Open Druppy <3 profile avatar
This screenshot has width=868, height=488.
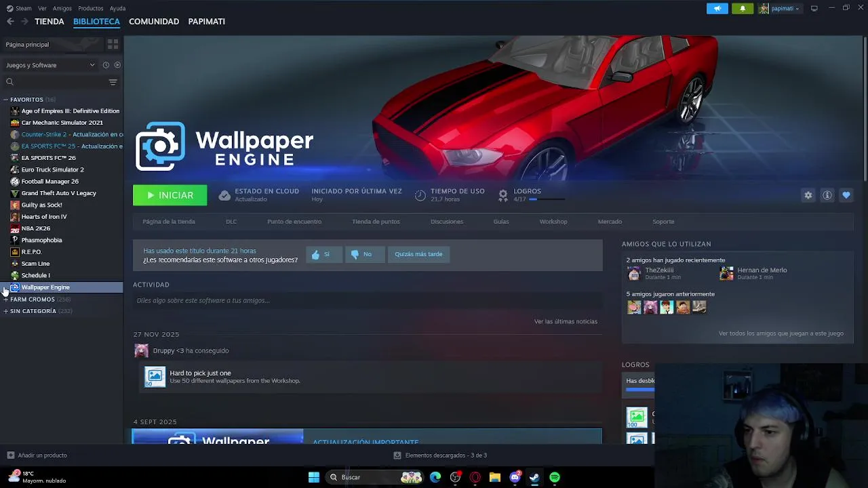tap(141, 350)
